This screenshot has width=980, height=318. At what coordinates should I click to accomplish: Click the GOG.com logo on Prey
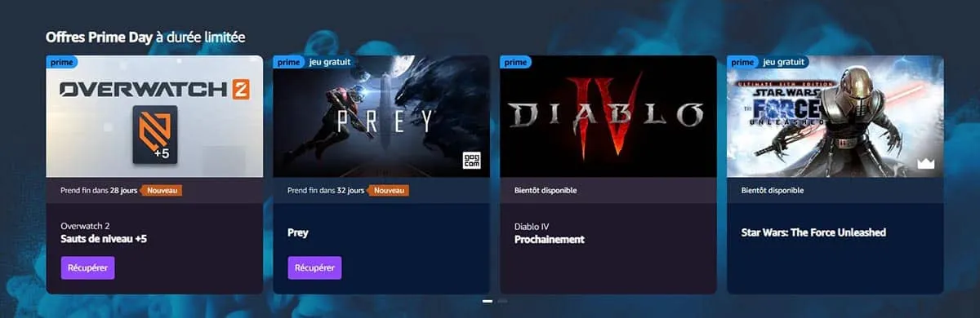click(472, 161)
